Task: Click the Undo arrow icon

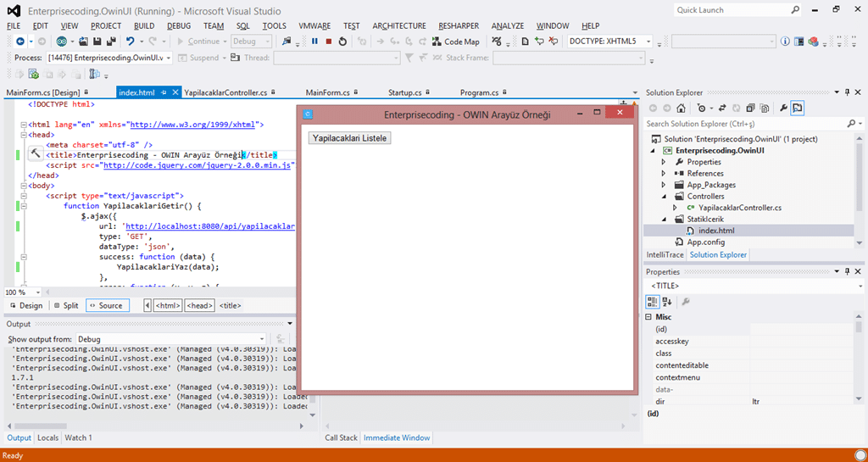Action: tap(130, 42)
